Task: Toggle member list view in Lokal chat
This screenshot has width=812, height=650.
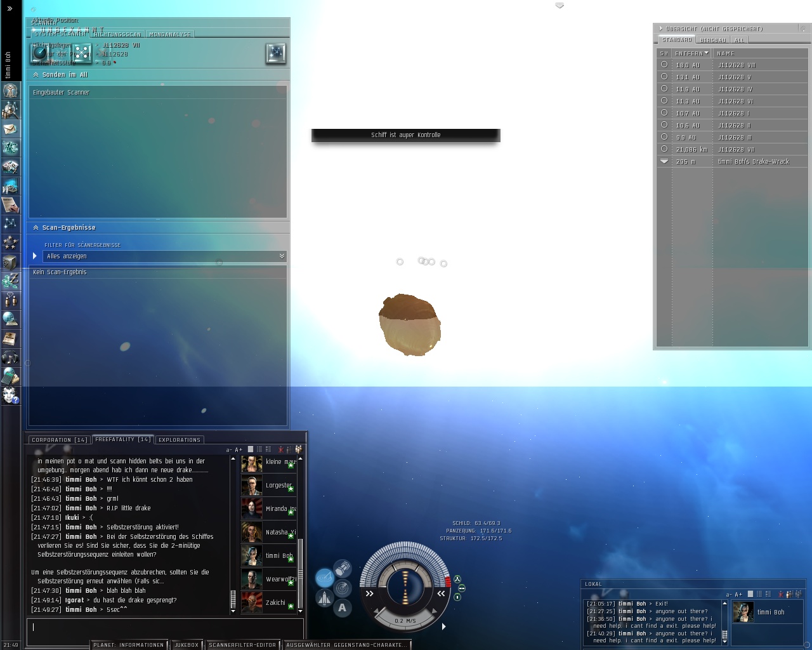Action: (797, 594)
